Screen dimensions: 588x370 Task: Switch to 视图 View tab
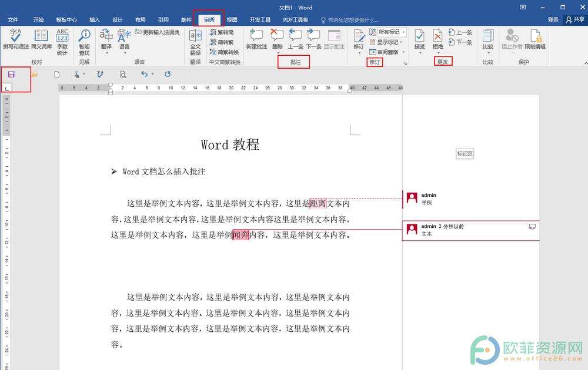click(232, 19)
